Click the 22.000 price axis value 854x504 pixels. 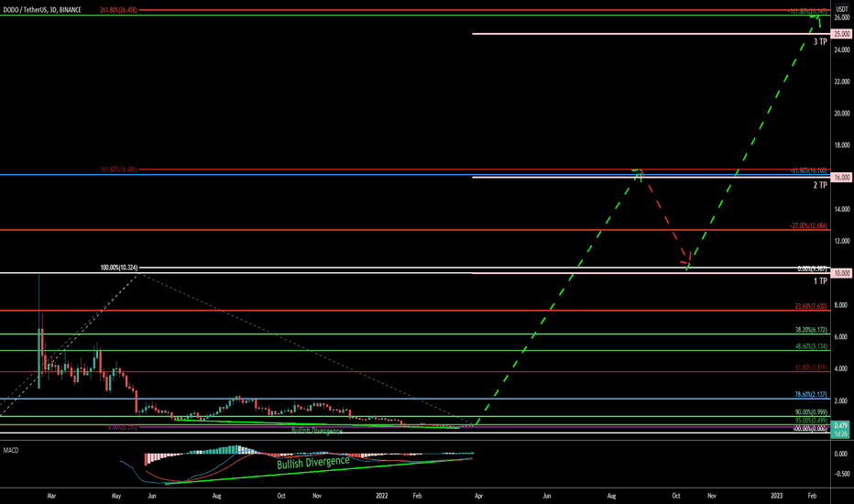[842, 82]
